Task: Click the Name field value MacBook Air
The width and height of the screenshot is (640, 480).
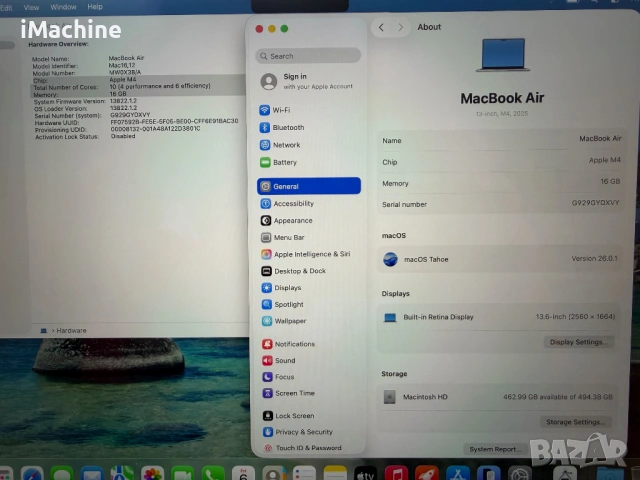Action: (x=600, y=138)
